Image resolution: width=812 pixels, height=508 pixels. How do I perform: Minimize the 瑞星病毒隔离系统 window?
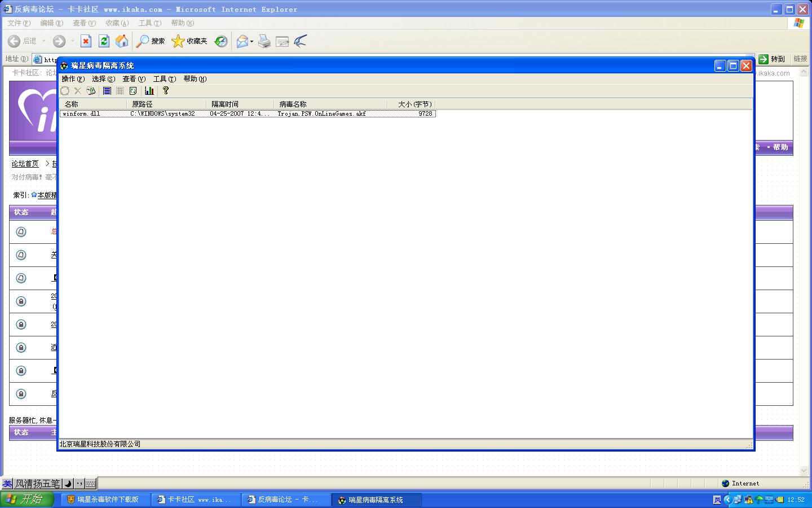tap(720, 66)
